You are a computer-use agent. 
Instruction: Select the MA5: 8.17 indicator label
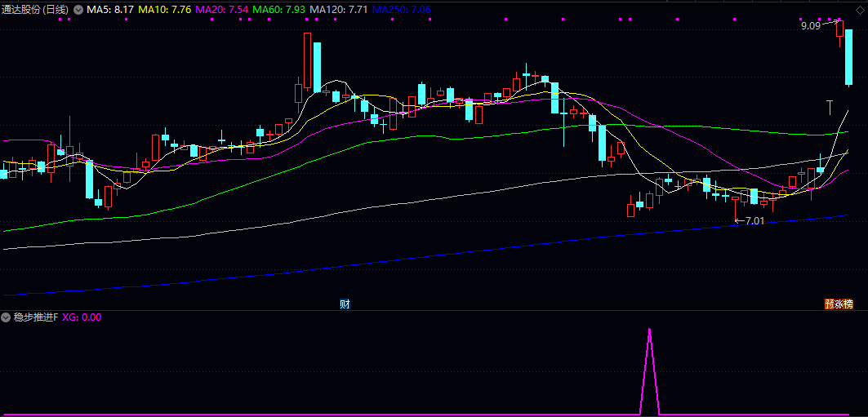click(110, 10)
